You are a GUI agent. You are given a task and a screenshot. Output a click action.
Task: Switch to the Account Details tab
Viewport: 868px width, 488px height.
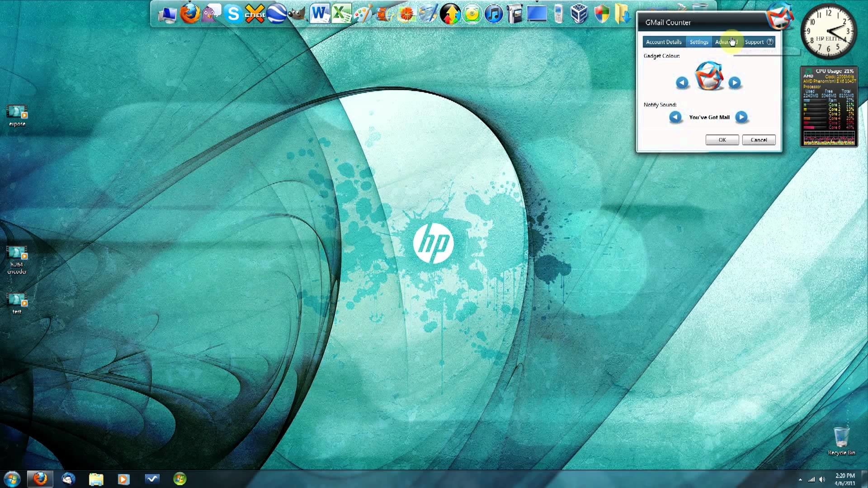click(x=664, y=42)
